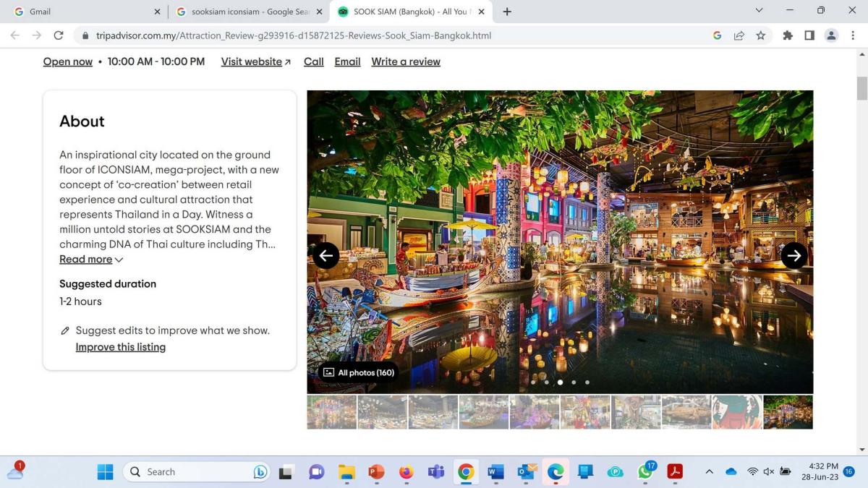The width and height of the screenshot is (868, 488).
Task: Switch to the sooksiam iconsiam Google Search tab
Action: [x=250, y=12]
